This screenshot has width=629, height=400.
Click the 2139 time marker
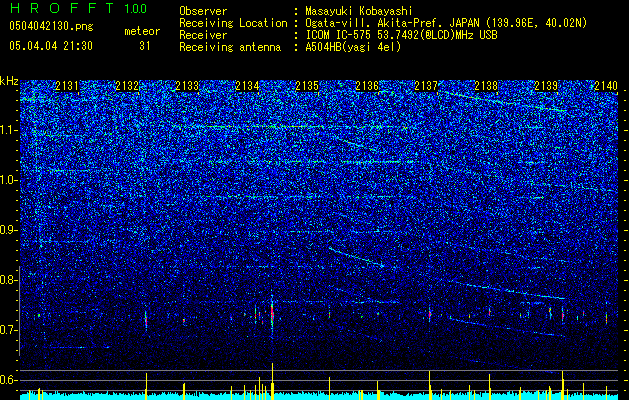[x=546, y=86]
